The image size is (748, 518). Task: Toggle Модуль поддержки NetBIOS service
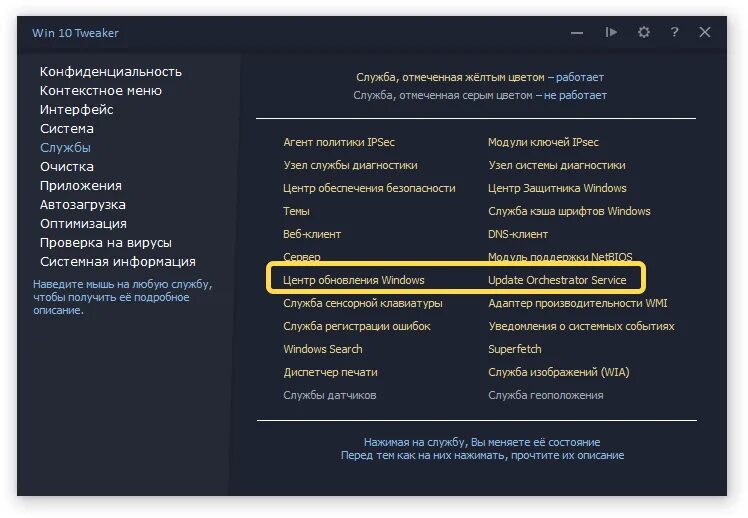pyautogui.click(x=560, y=257)
